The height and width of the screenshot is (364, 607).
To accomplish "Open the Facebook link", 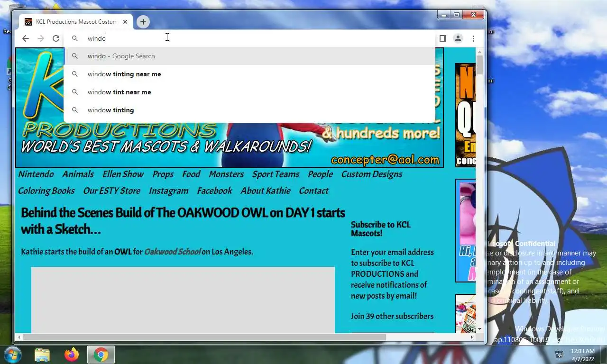I will point(214,191).
